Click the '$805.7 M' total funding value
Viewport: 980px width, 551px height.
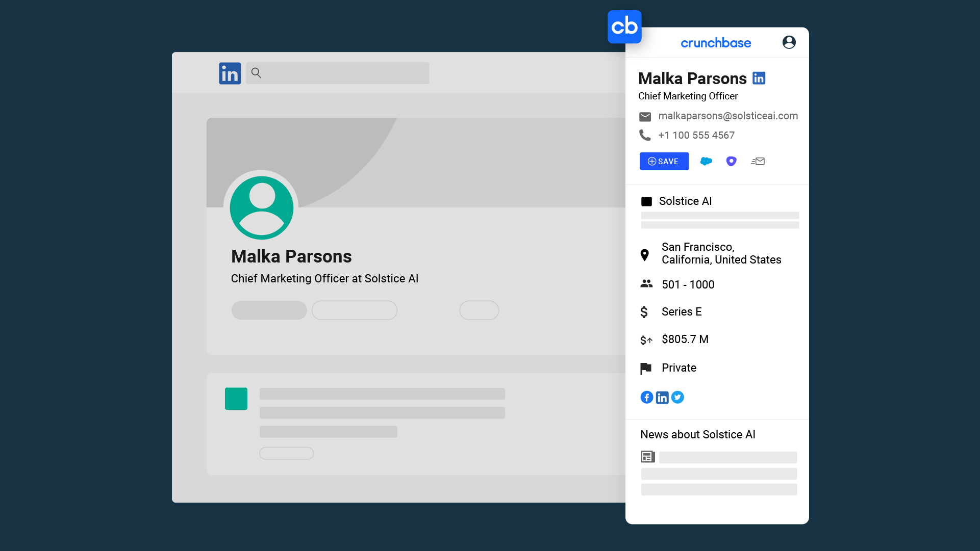(685, 339)
